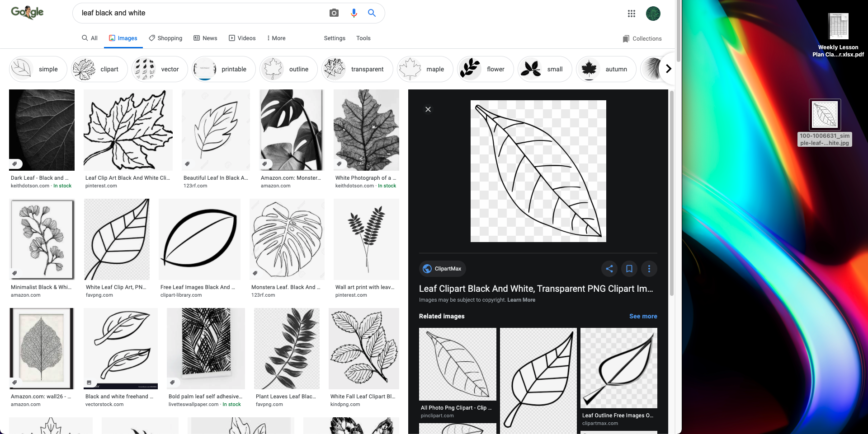The width and height of the screenshot is (868, 434).
Task: Click the Learn More copyright link
Action: tap(521, 300)
